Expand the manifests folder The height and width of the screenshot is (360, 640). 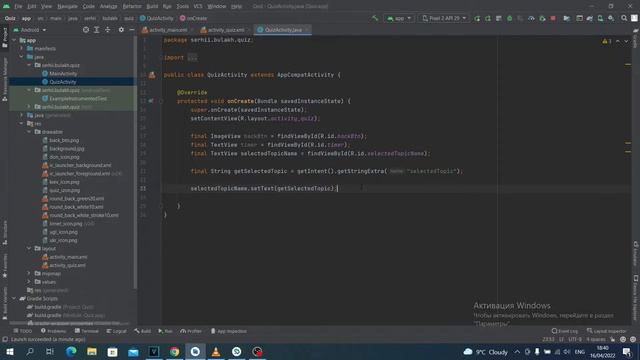pos(22,49)
